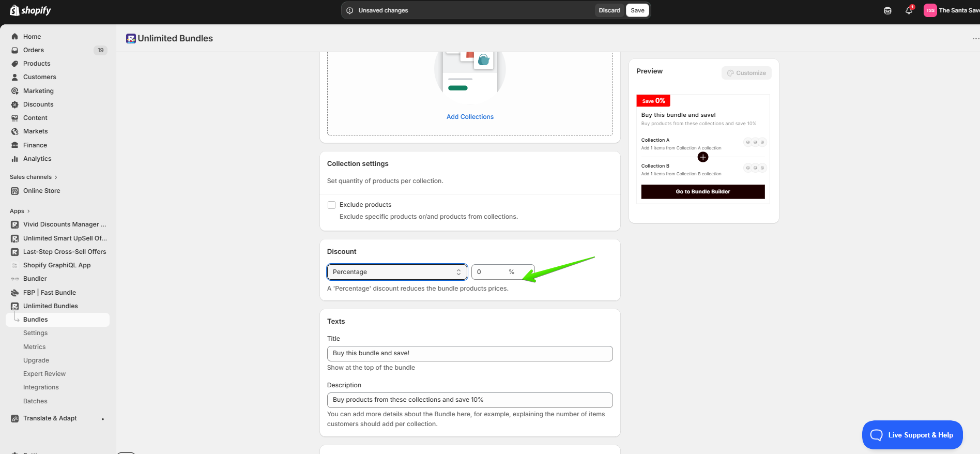This screenshot has height=454, width=980.
Task: Click the Vivid Discounts Manager app icon
Action: pyautogui.click(x=15, y=224)
